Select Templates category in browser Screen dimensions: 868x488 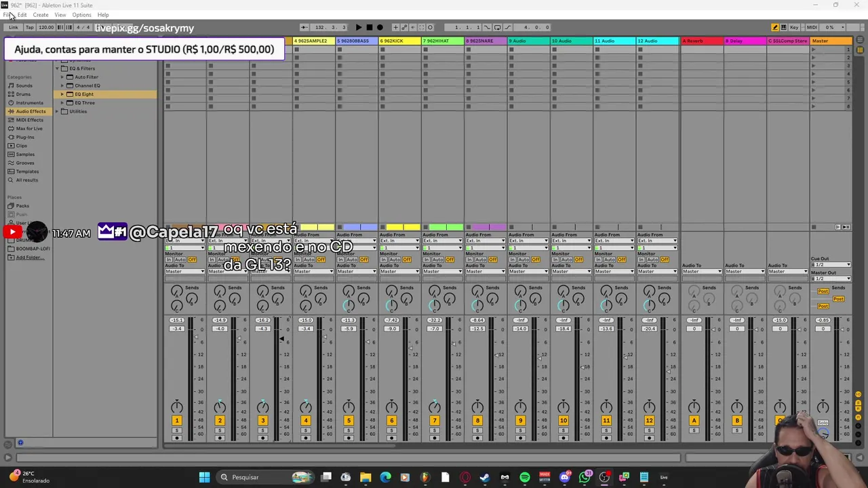[27, 171]
